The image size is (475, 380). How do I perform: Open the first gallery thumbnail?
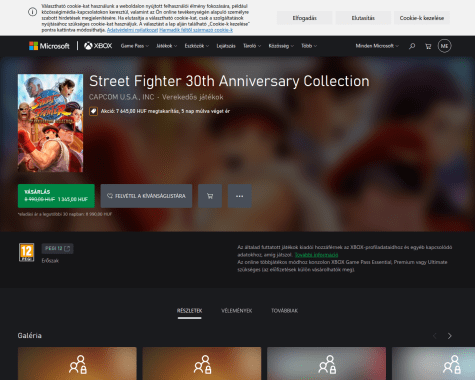pyautogui.click(x=77, y=363)
